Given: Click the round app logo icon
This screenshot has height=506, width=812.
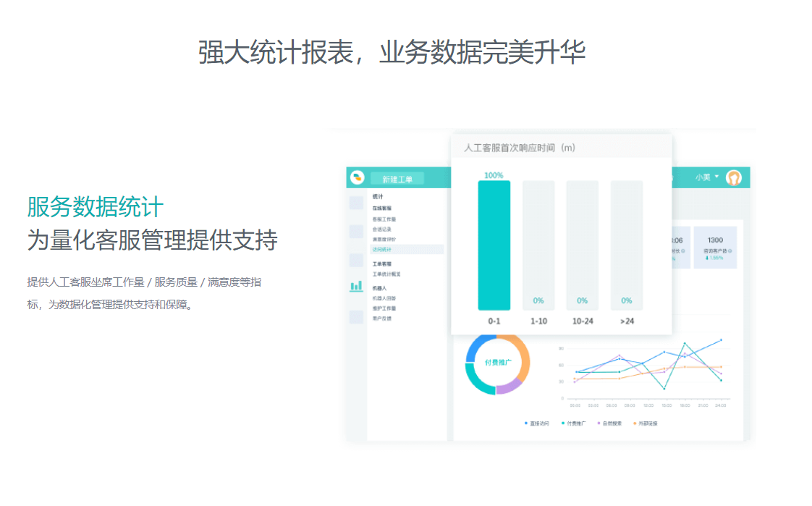Looking at the screenshot, I should click(x=357, y=177).
